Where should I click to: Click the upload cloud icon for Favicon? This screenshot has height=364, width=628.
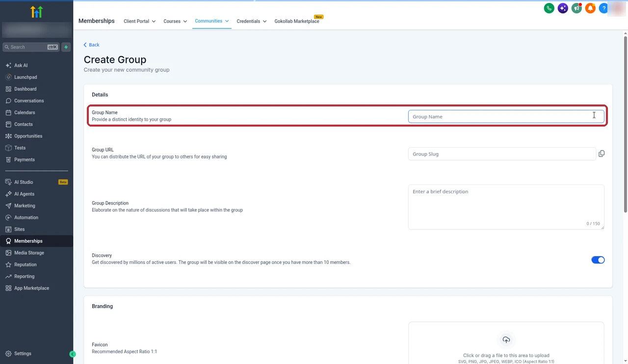[506, 339]
